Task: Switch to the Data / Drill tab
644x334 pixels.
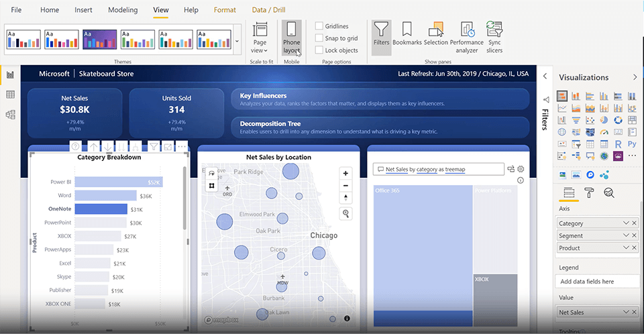Action: (268, 10)
